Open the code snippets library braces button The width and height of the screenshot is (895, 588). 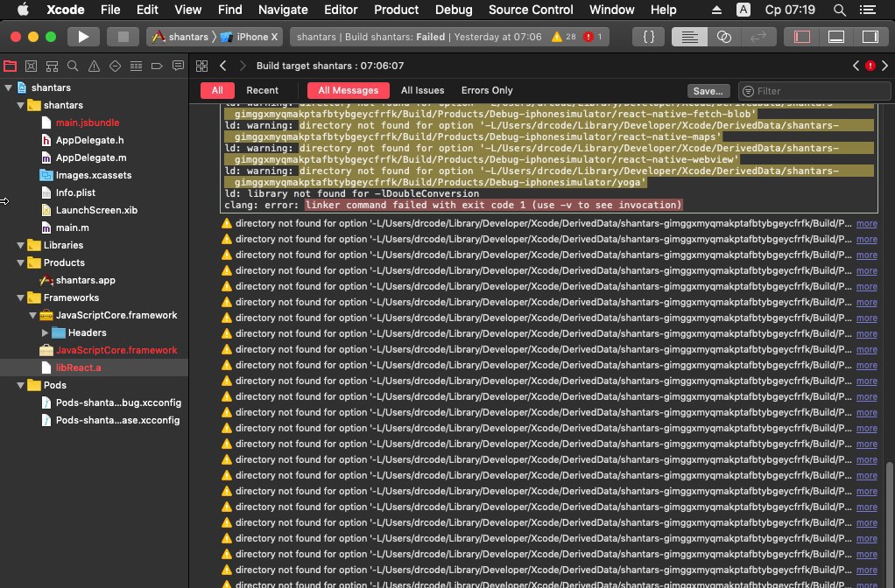tap(649, 37)
